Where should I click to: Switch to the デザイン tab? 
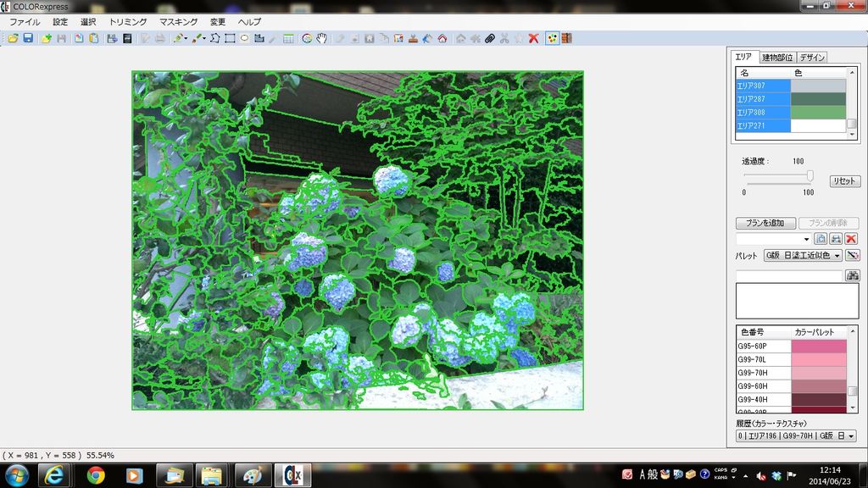pos(812,57)
